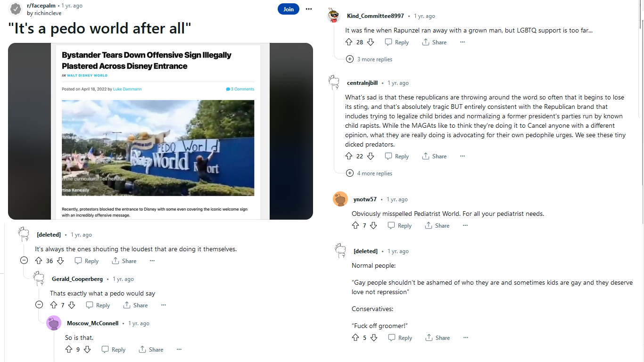Screen dimensions: 644x362
Task: Expand '4 more replies' under centralnjbill
Action: 350,173
